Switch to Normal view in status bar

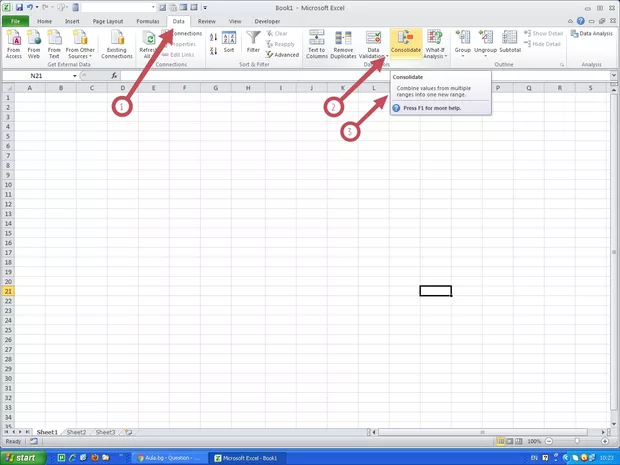click(501, 441)
